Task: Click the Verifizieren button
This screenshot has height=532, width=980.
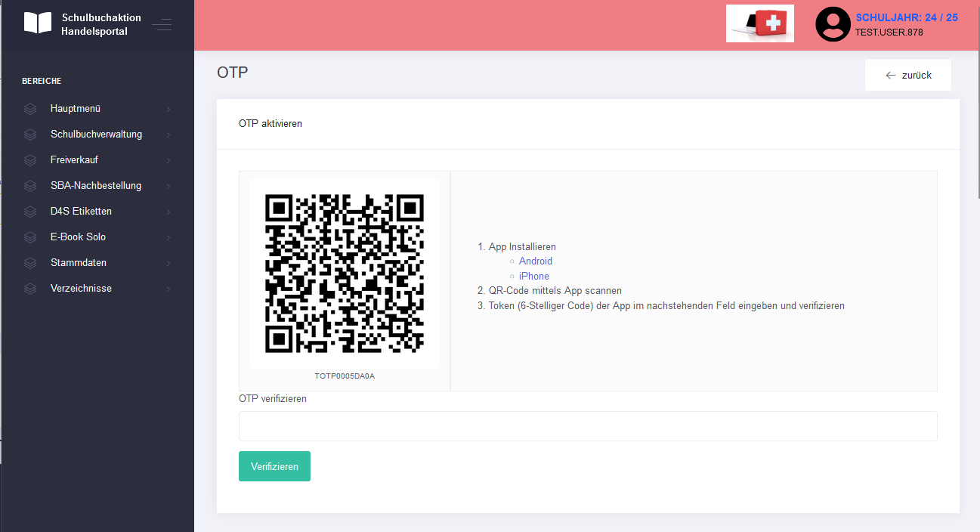Action: pos(274,466)
